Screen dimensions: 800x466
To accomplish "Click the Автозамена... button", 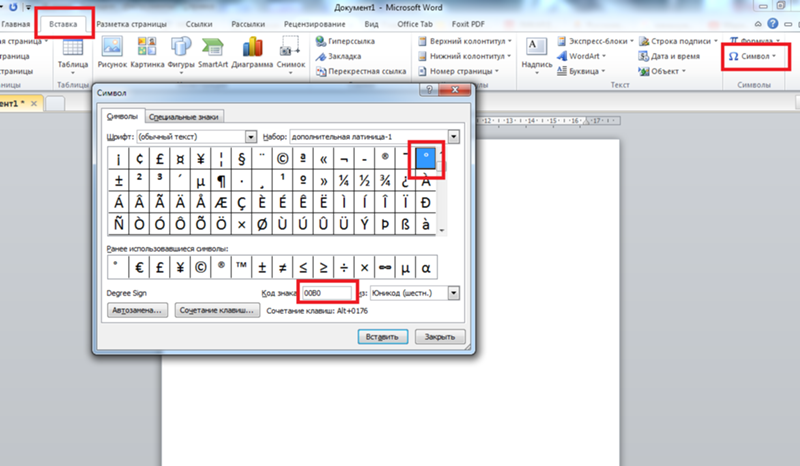I will 137,310.
